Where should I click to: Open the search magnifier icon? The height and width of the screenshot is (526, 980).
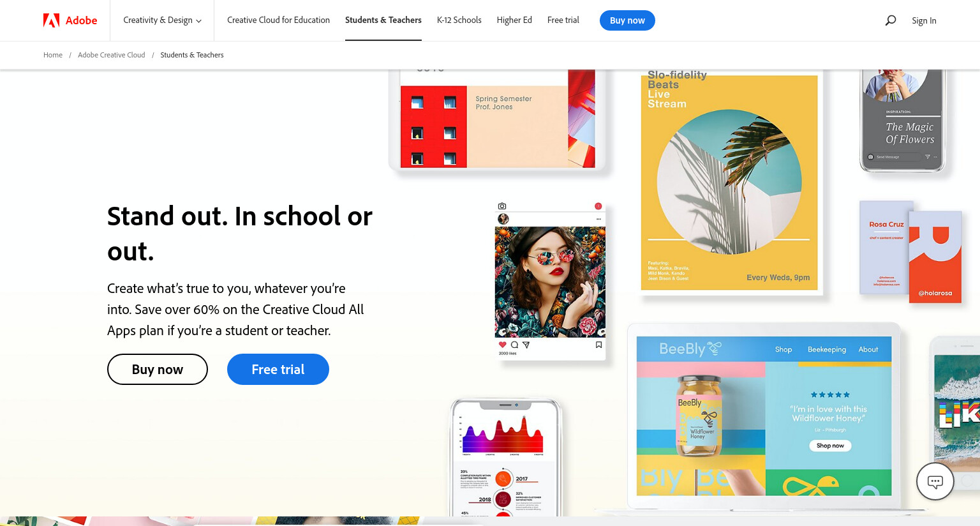click(x=891, y=20)
